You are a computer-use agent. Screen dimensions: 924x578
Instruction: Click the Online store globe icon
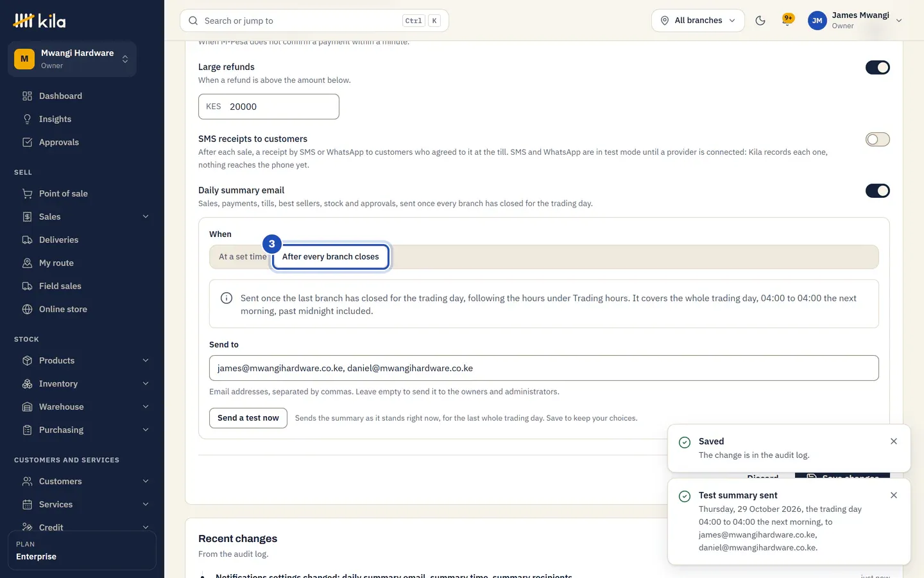click(27, 310)
